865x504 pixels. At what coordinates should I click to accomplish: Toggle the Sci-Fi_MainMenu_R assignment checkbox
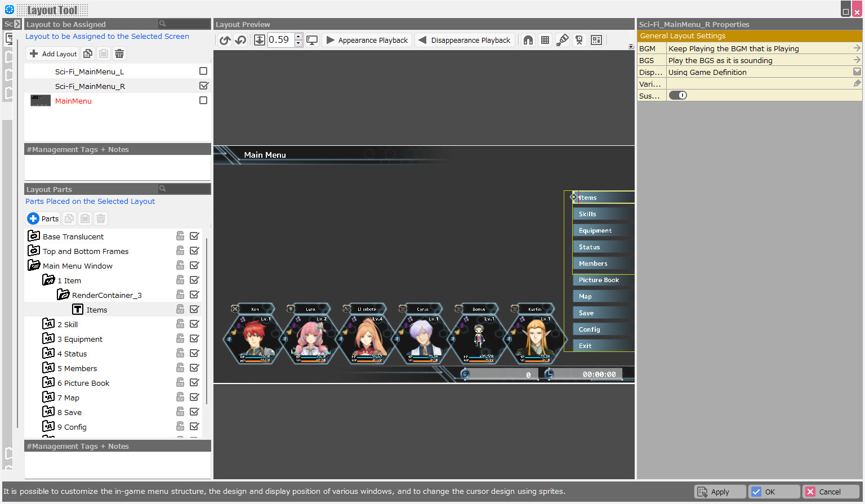(204, 86)
